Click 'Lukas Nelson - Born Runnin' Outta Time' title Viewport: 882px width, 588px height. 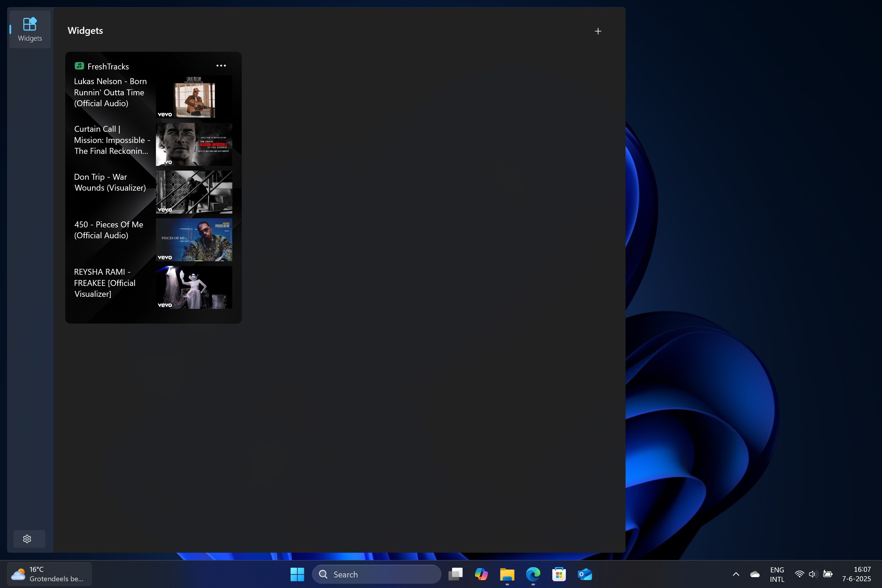110,92
